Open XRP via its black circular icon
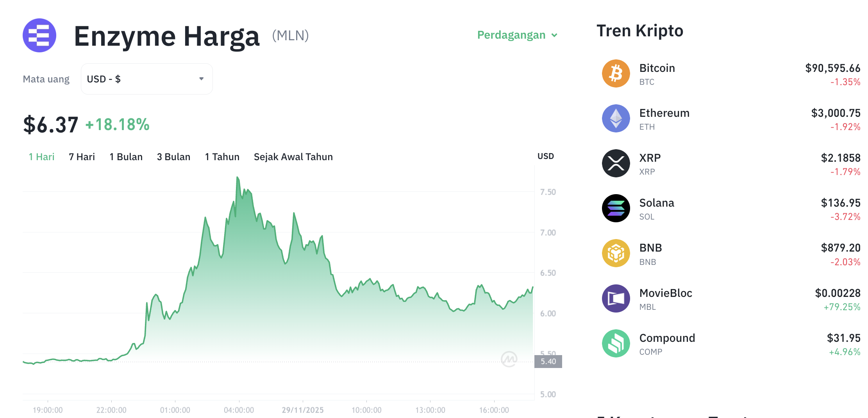 coord(616,163)
